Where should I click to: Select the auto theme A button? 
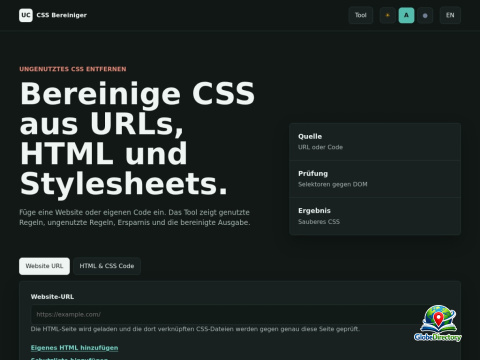coord(406,15)
